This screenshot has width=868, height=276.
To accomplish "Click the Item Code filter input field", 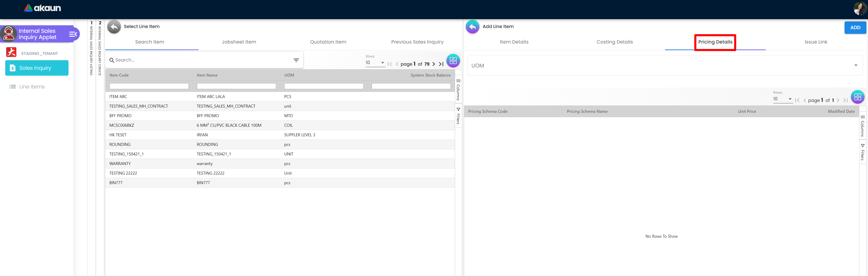I will point(149,86).
